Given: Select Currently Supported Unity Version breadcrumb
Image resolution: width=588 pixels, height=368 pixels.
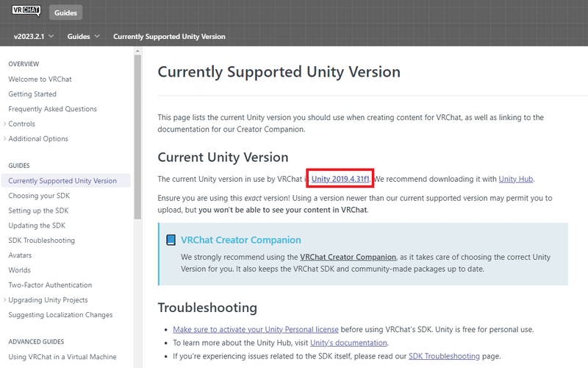Looking at the screenshot, I should pyautogui.click(x=169, y=36).
